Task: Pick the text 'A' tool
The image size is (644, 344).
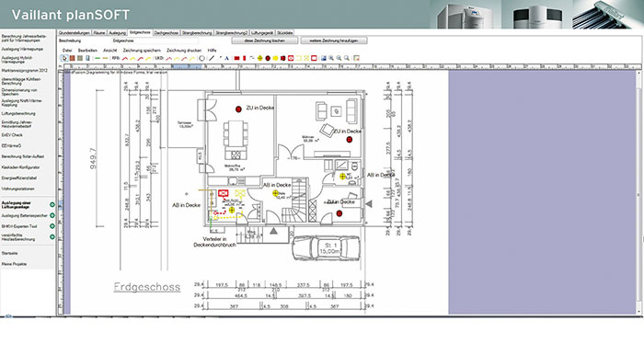Action: [x=226, y=58]
